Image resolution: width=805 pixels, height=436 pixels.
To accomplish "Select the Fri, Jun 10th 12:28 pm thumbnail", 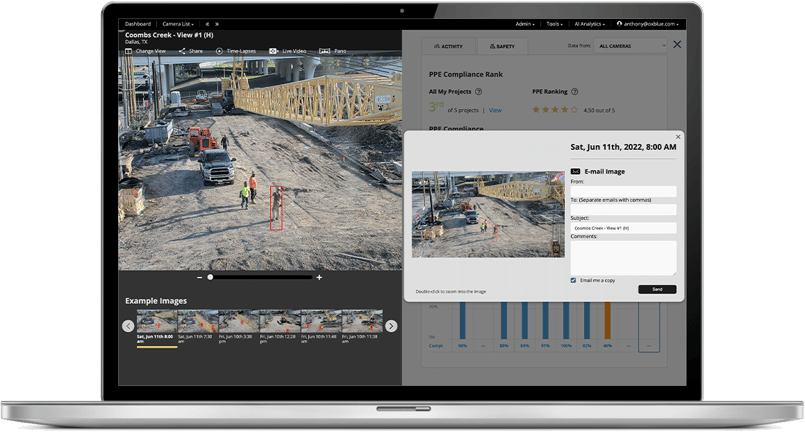I will coord(280,321).
